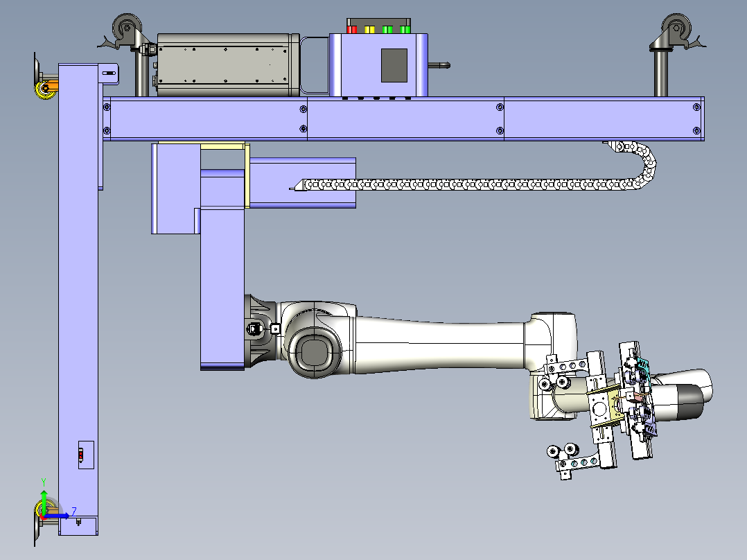Select the purple block holding the cable chain end

tap(303, 183)
